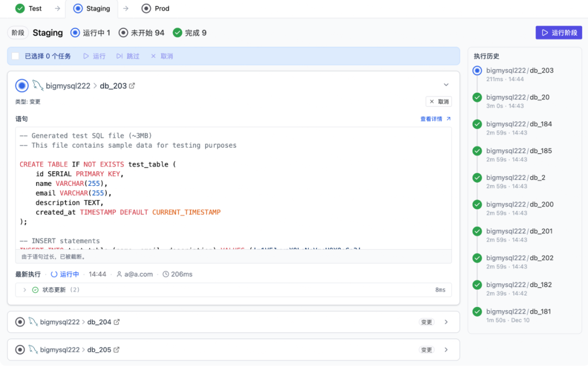
Task: Expand the db_204 task row chevron
Action: coord(446,322)
